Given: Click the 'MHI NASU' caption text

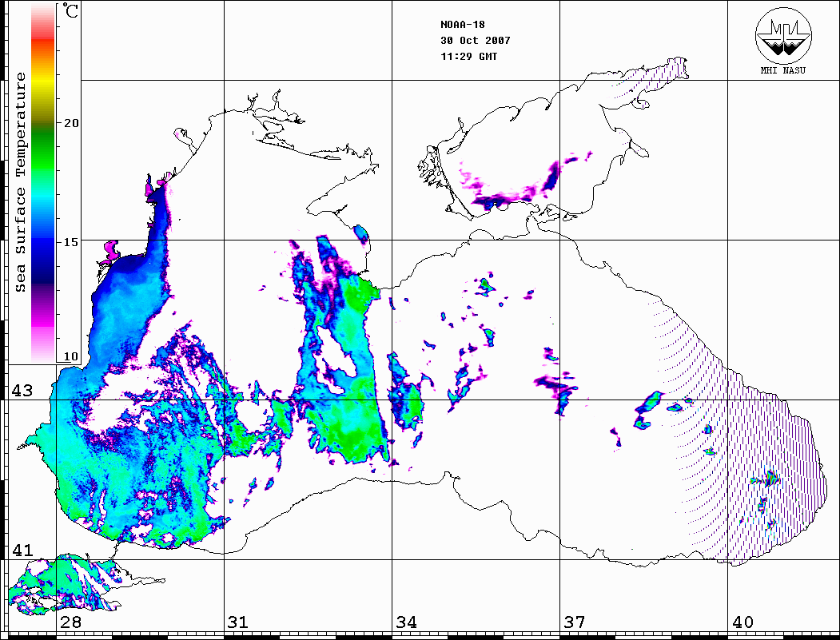Looking at the screenshot, I should pos(782,70).
